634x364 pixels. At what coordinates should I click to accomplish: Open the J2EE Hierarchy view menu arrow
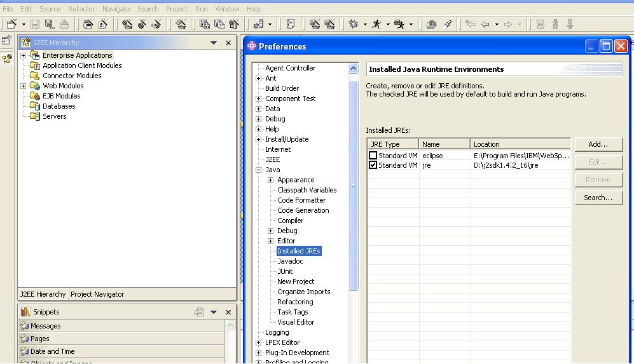[x=214, y=43]
